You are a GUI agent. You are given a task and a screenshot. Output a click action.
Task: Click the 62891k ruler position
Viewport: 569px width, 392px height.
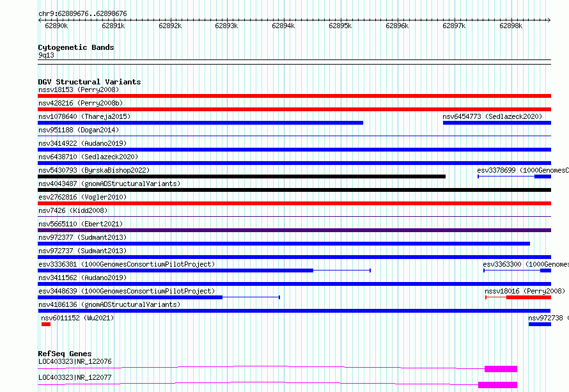tap(113, 26)
